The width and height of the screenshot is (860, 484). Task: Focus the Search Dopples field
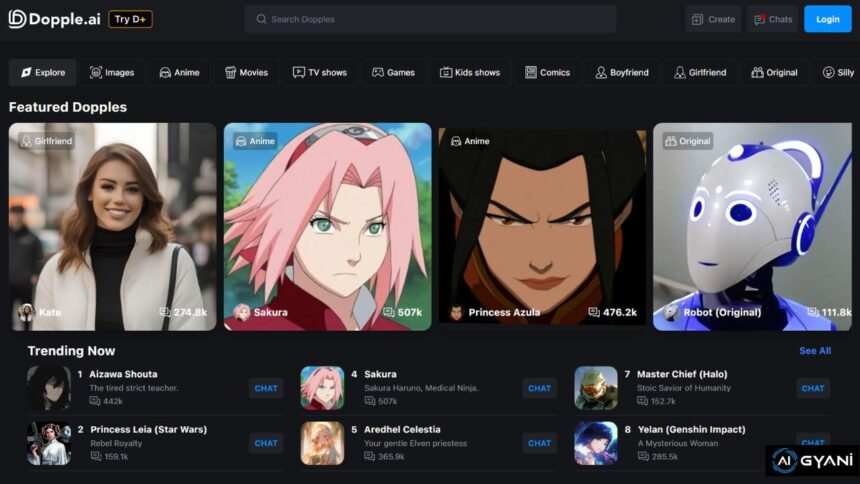[x=431, y=19]
